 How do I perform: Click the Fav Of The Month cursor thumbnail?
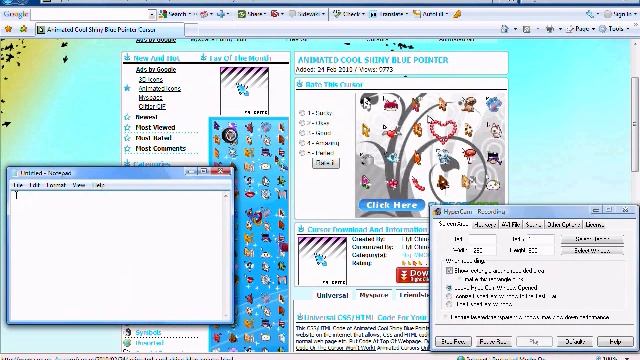[244, 91]
